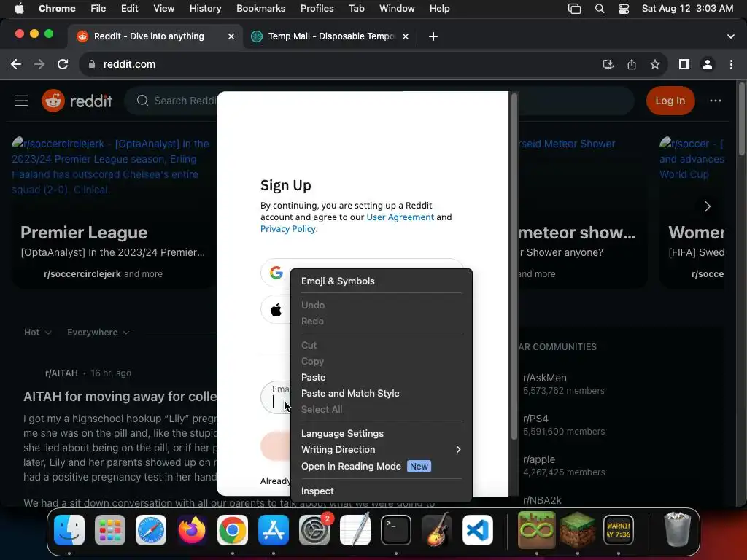The height and width of the screenshot is (560, 747).
Task: Open Terminal from the dock
Action: 396,530
